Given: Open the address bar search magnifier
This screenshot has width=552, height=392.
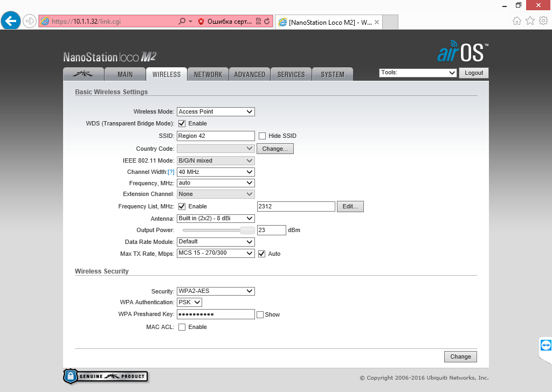Looking at the screenshot, I should (x=182, y=21).
